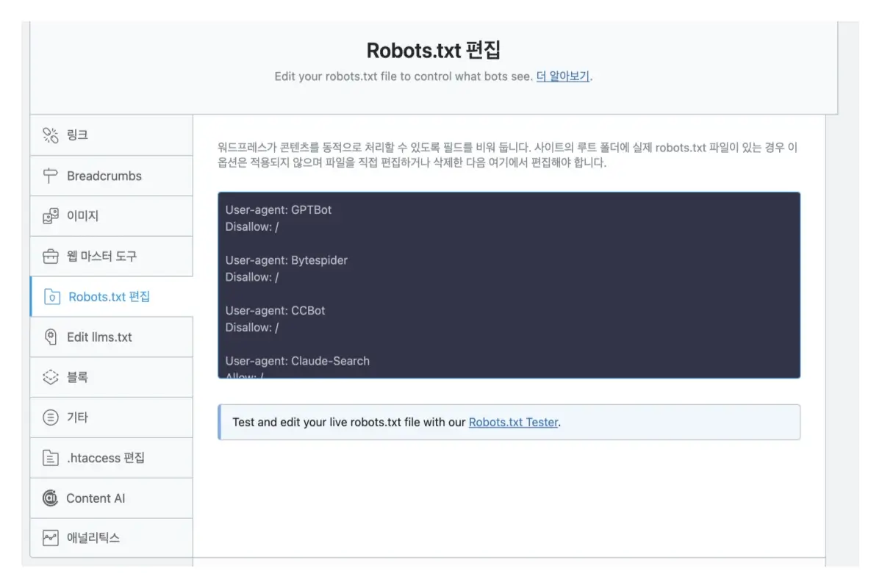Image resolution: width=882 pixels, height=588 pixels.
Task: Click the 웹 마스터 도구 toolbox icon
Action: pos(50,256)
